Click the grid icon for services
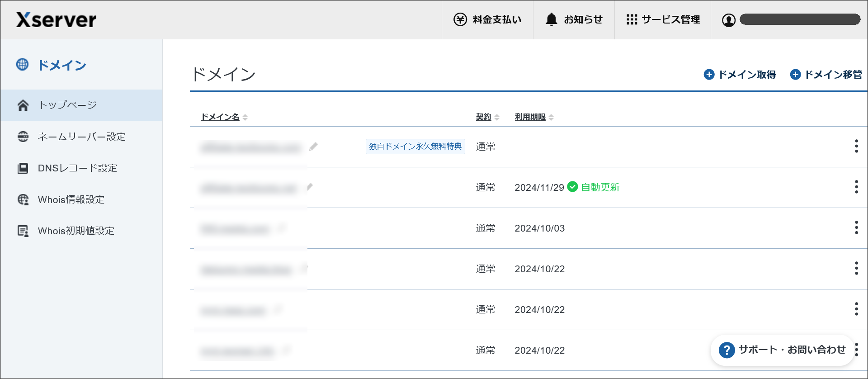 pyautogui.click(x=632, y=19)
